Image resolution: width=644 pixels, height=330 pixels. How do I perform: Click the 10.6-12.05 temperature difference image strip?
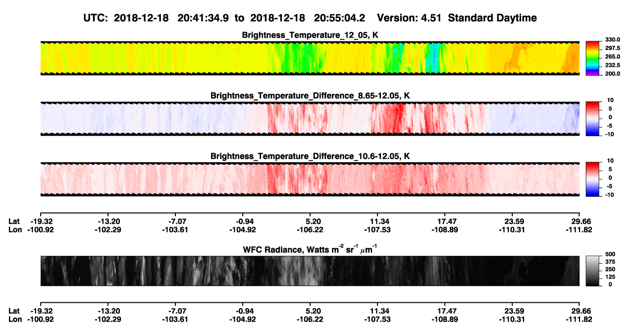click(310, 179)
